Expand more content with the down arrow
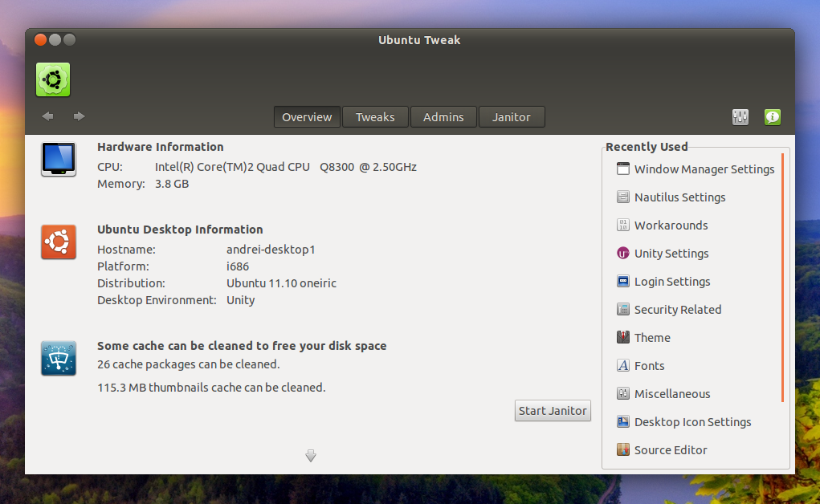Screen dimensions: 820x504 pyautogui.click(x=311, y=456)
